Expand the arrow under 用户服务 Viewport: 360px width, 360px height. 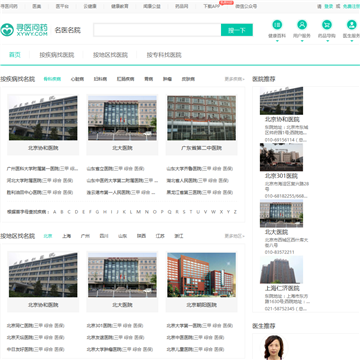[x=302, y=41]
